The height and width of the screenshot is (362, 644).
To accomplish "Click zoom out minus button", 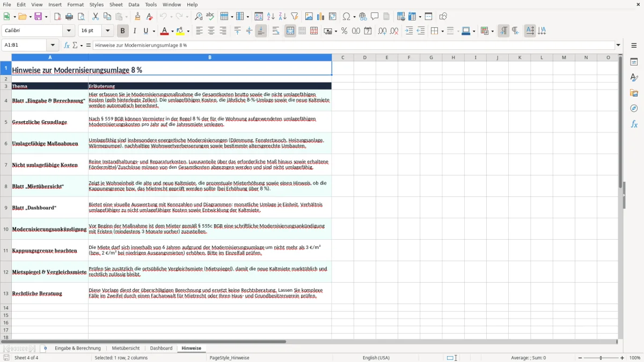I will click(x=579, y=358).
